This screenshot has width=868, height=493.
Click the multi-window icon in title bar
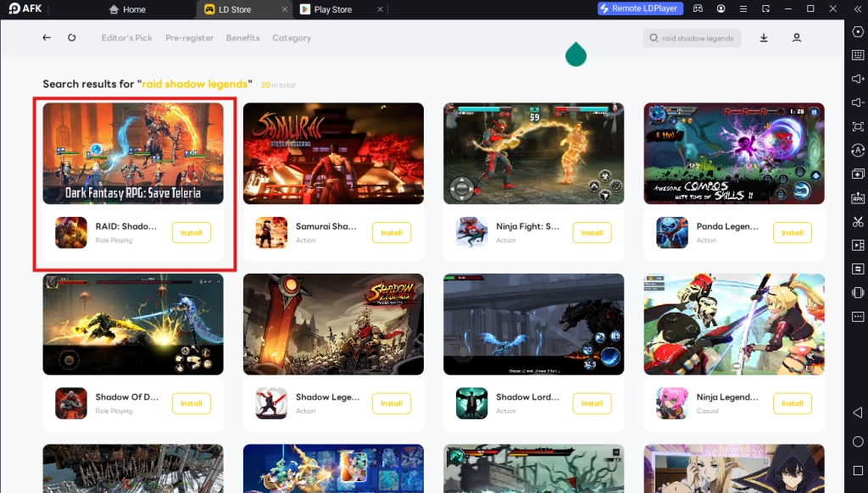click(x=766, y=8)
